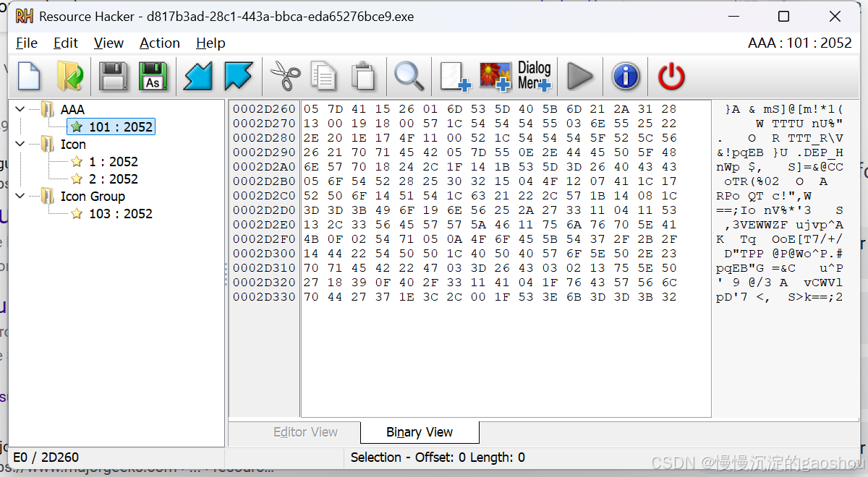The height and width of the screenshot is (477, 868).
Task: Click AAA : 101 : 2052 header label
Action: click(800, 43)
